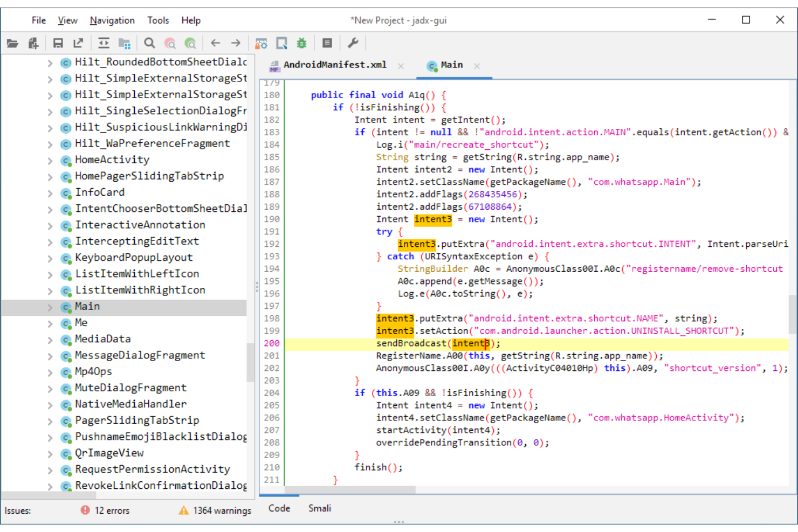Click the Export project icon

pyautogui.click(x=79, y=43)
